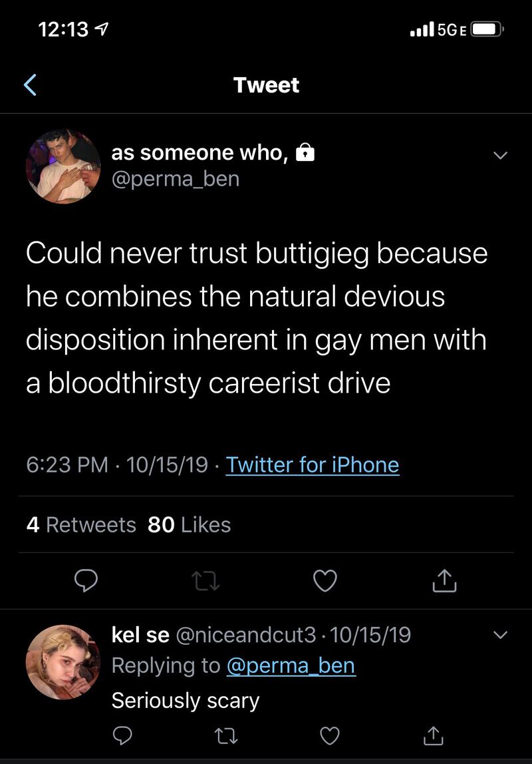Reply to kel se's comment

(122, 735)
